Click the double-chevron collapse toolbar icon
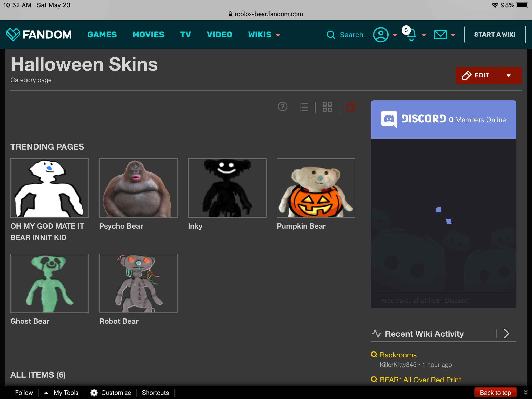The width and height of the screenshot is (532, 399). 526,392
